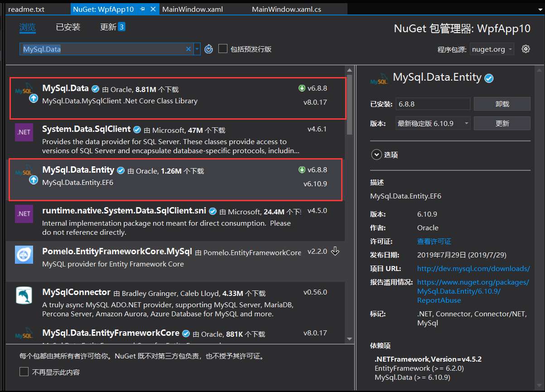This screenshot has width=545, height=392.
Task: Click the MySqlConnector dolphin icon
Action: coord(24,295)
